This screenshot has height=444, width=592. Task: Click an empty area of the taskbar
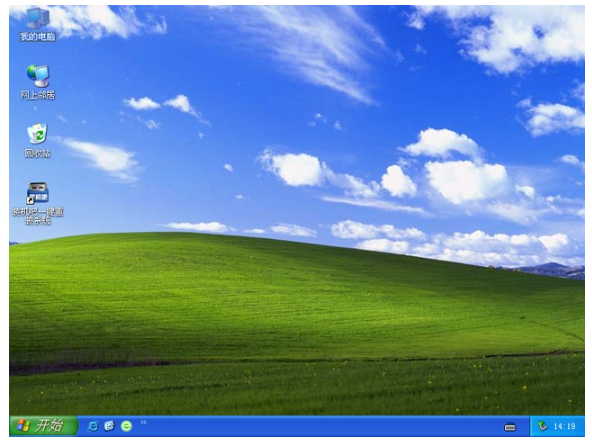(x=321, y=427)
